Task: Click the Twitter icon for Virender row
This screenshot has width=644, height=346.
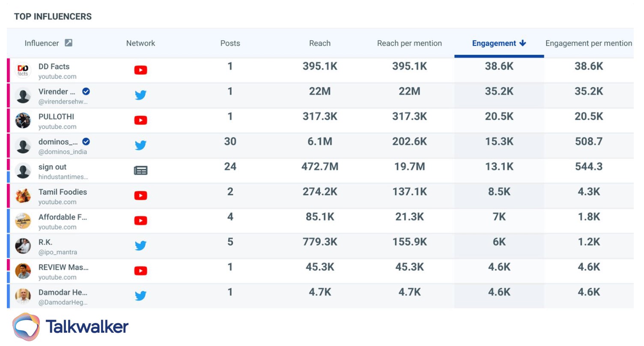Action: pyautogui.click(x=140, y=95)
